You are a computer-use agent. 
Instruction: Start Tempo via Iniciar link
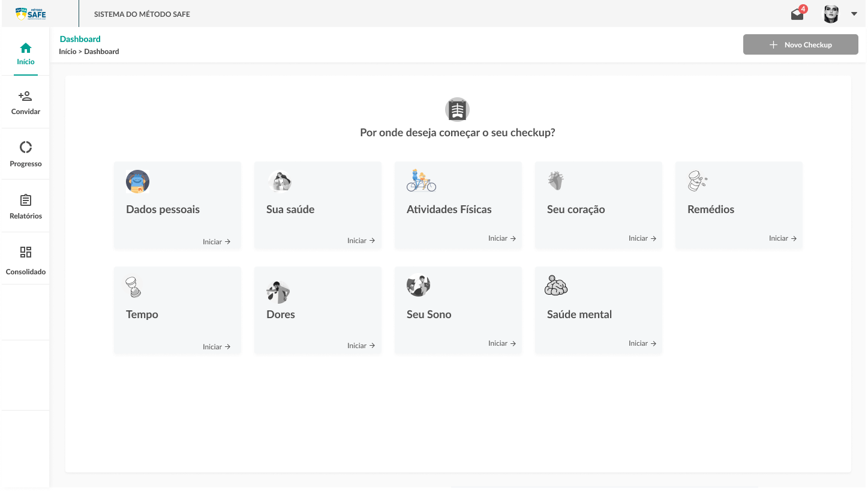click(x=217, y=347)
